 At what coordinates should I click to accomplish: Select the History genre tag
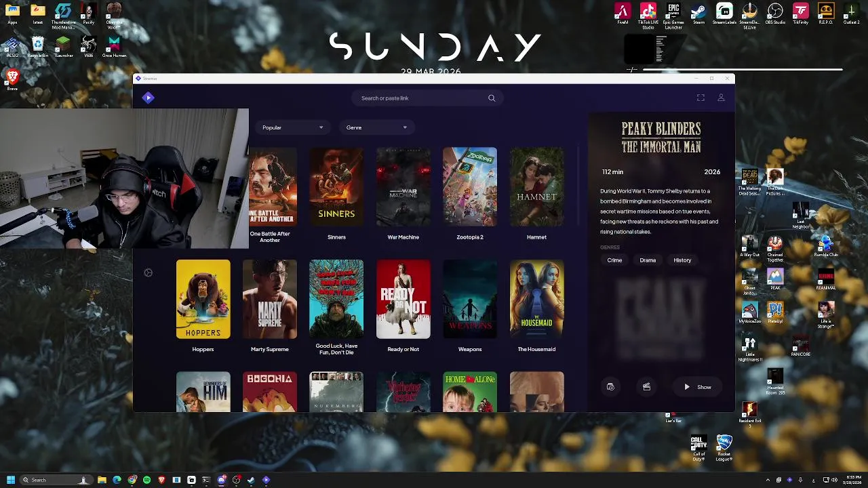(682, 260)
